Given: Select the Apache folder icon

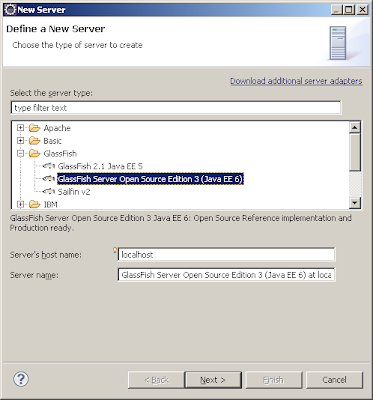Looking at the screenshot, I should pyautogui.click(x=34, y=128).
